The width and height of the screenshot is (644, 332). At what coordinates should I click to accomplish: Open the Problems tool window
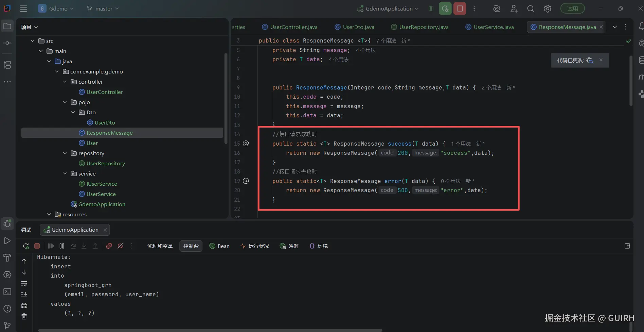[x=7, y=309]
